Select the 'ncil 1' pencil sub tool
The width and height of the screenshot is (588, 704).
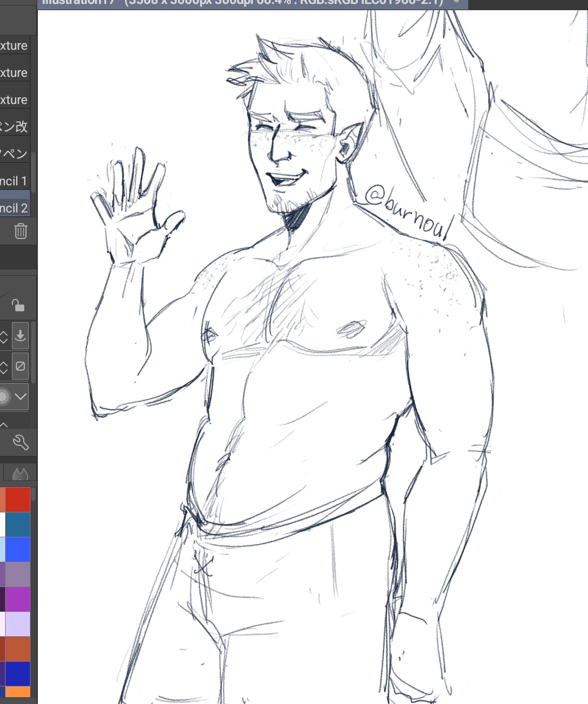14,181
